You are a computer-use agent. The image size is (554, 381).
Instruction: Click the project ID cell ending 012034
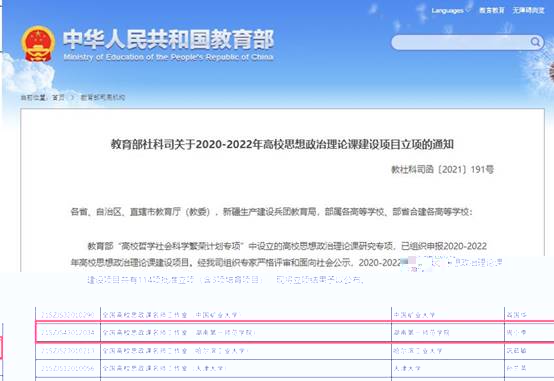[x=67, y=332]
